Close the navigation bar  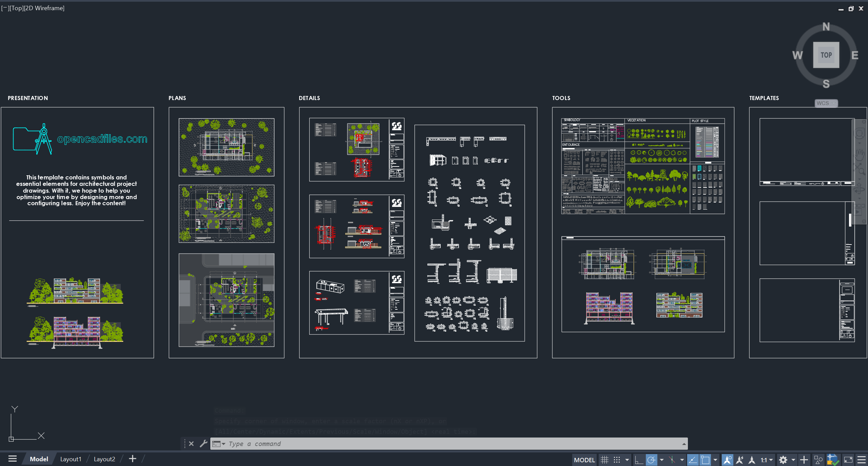coord(864,121)
